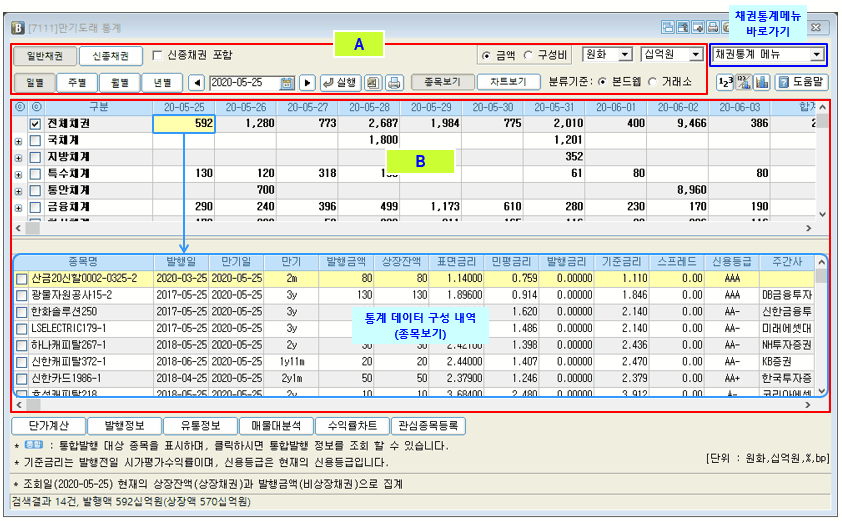Check the 국채계 row checkbox
The image size is (842, 521).
point(35,141)
